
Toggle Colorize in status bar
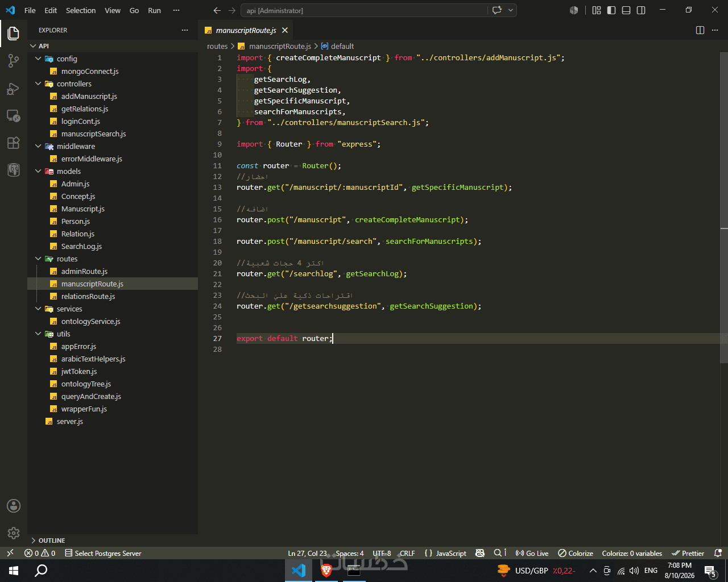tap(575, 553)
